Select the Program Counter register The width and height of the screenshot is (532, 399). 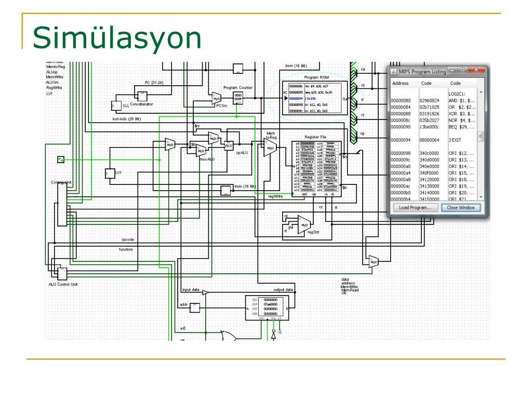click(x=238, y=98)
